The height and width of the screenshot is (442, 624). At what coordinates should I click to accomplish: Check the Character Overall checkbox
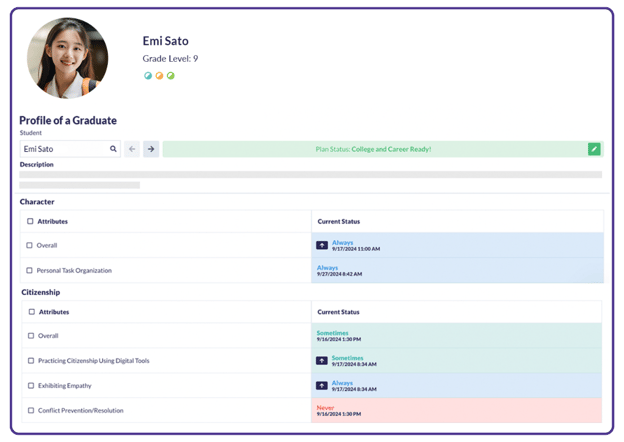point(29,245)
